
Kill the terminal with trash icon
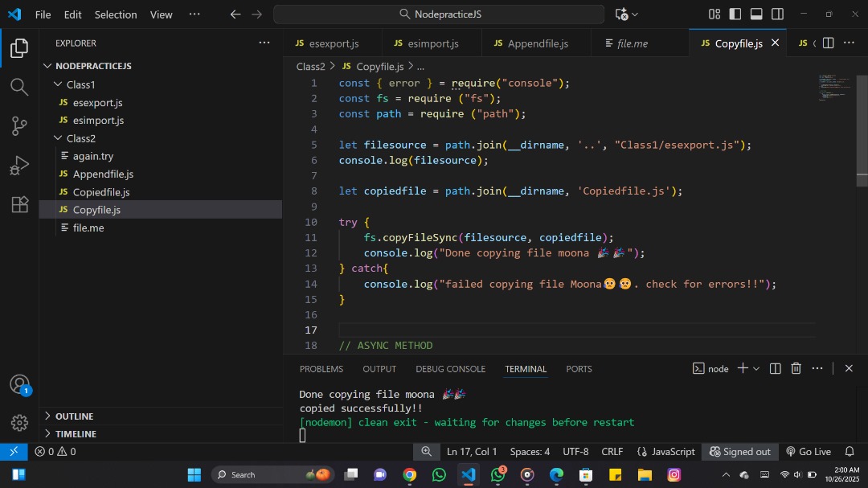pos(796,368)
